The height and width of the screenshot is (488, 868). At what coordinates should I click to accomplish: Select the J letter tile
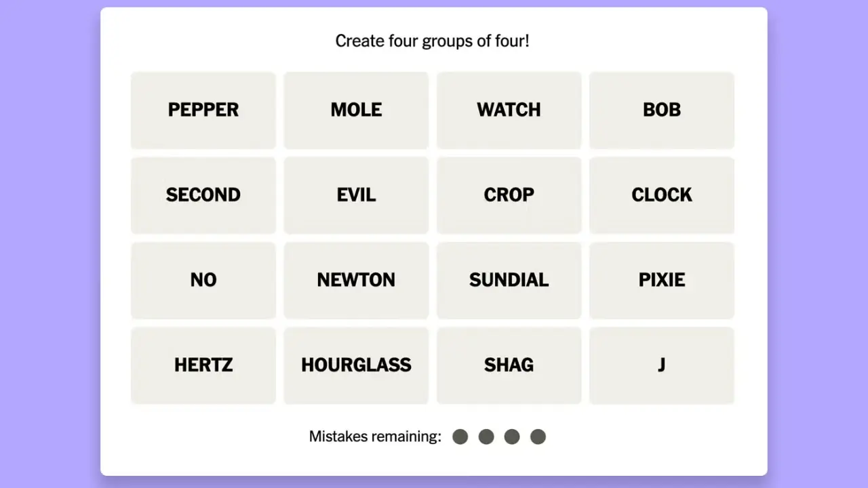(661, 365)
